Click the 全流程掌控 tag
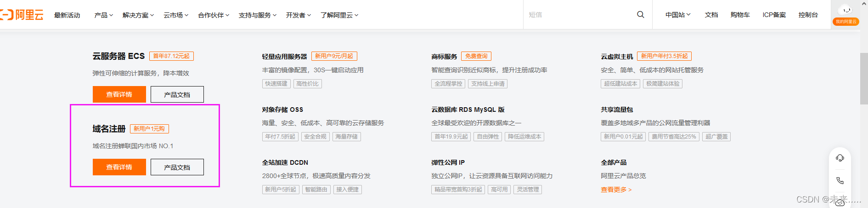 pos(448,84)
